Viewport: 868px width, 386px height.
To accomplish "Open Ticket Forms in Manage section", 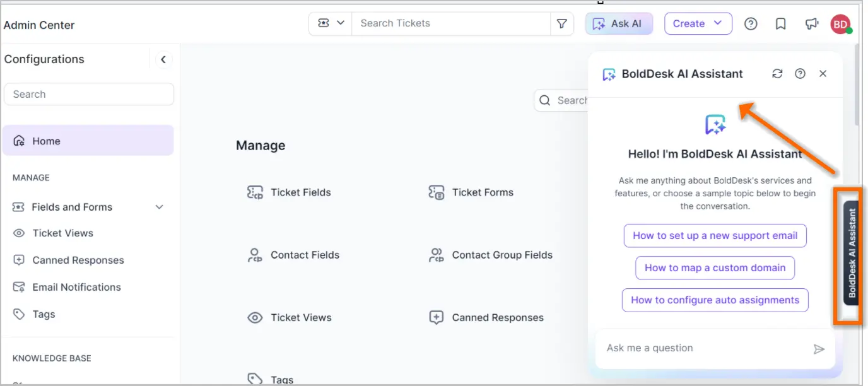I will [483, 192].
